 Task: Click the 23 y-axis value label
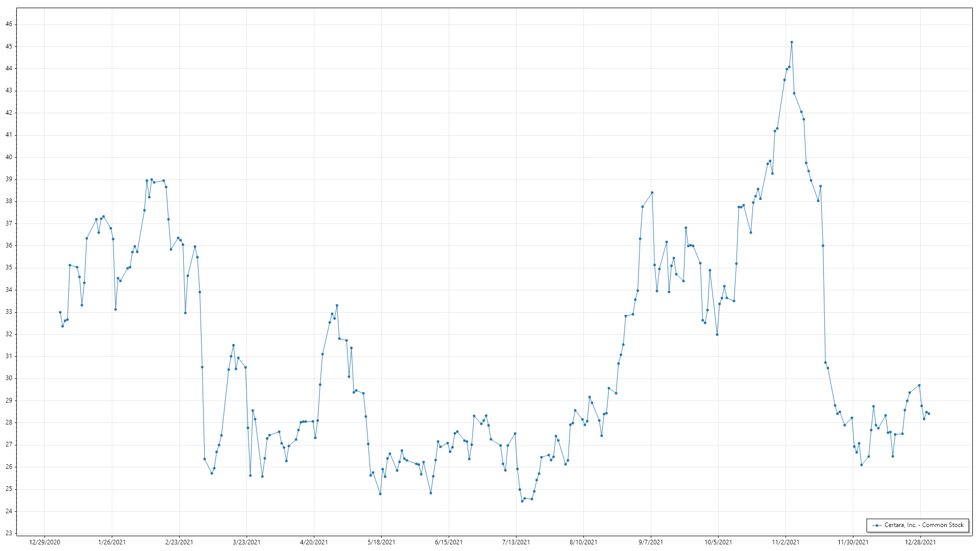[9, 533]
